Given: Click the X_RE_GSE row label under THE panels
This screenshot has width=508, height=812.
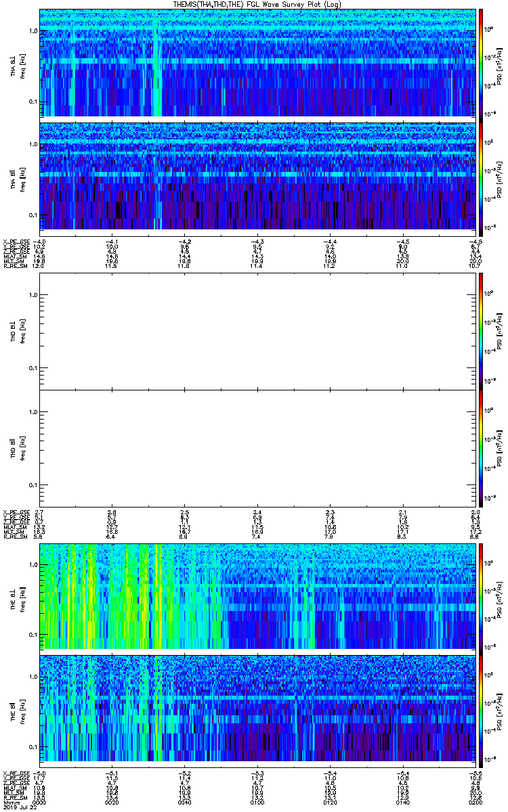Looking at the screenshot, I should point(17,772).
